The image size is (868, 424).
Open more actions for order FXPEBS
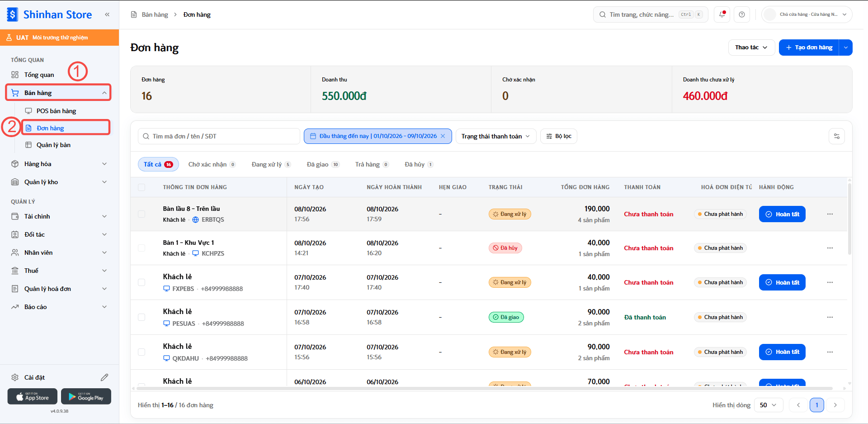point(830,282)
